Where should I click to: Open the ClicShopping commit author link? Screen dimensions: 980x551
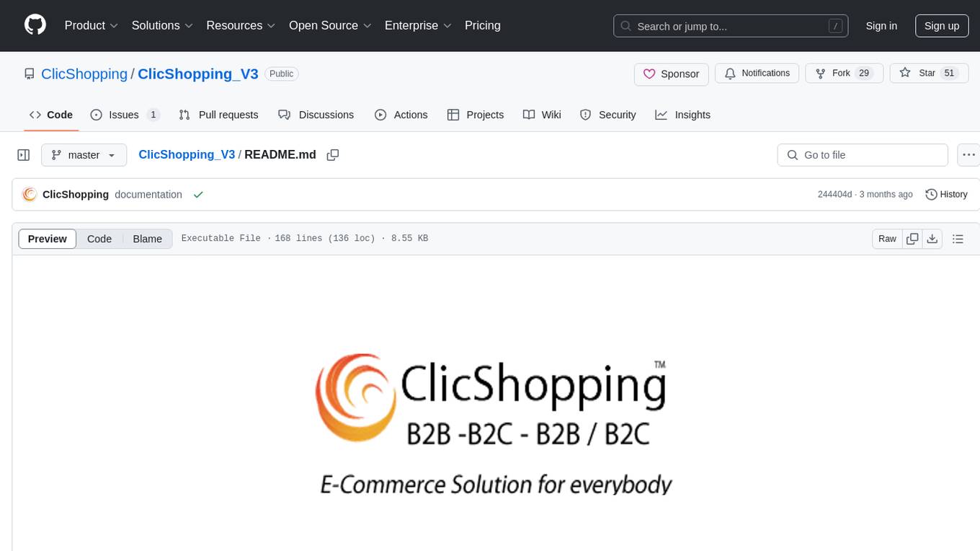(76, 195)
